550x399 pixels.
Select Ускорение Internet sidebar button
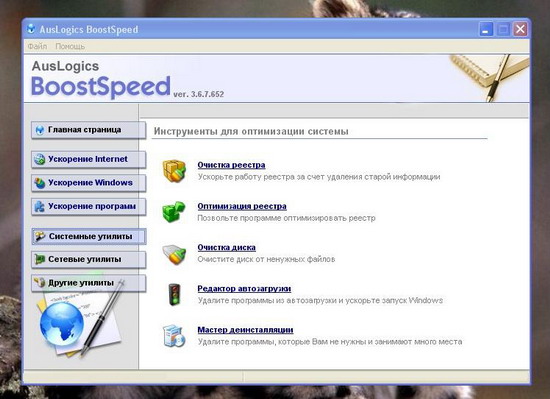click(88, 160)
